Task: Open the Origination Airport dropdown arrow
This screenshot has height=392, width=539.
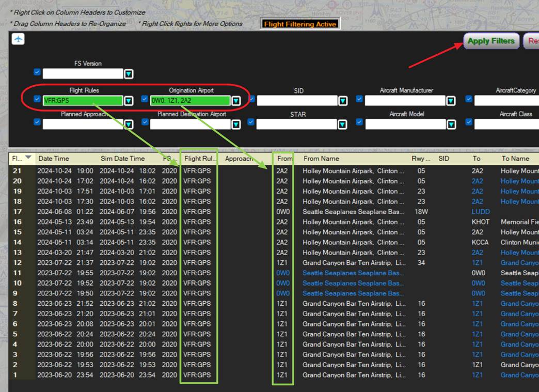Action: (236, 101)
